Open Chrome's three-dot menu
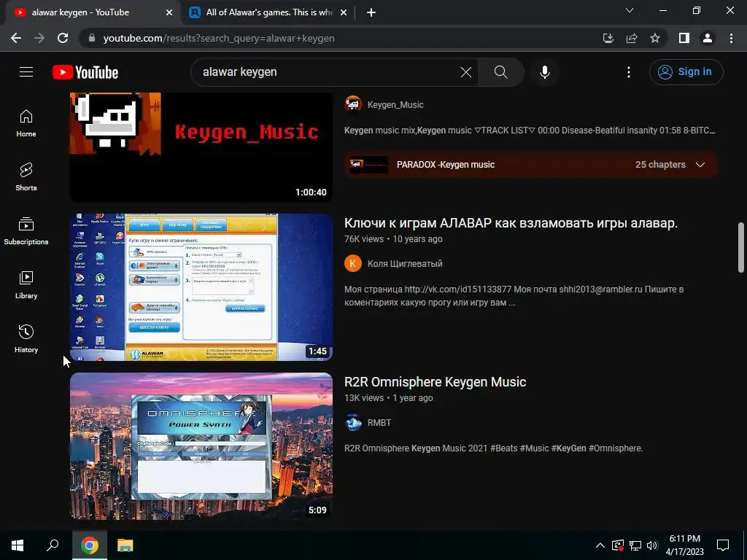 click(731, 38)
